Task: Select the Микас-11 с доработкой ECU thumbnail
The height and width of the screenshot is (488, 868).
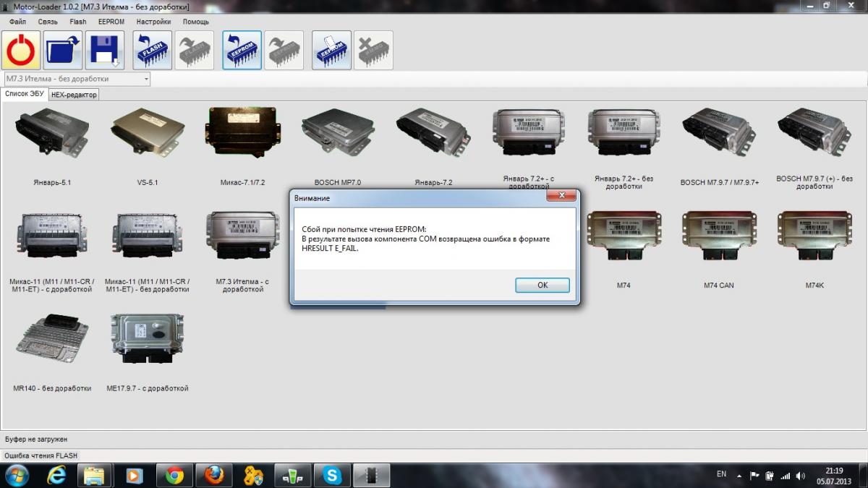Action: point(52,236)
